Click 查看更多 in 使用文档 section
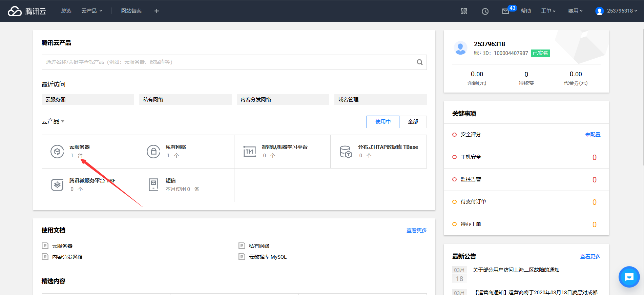The height and width of the screenshot is (295, 644). click(417, 230)
